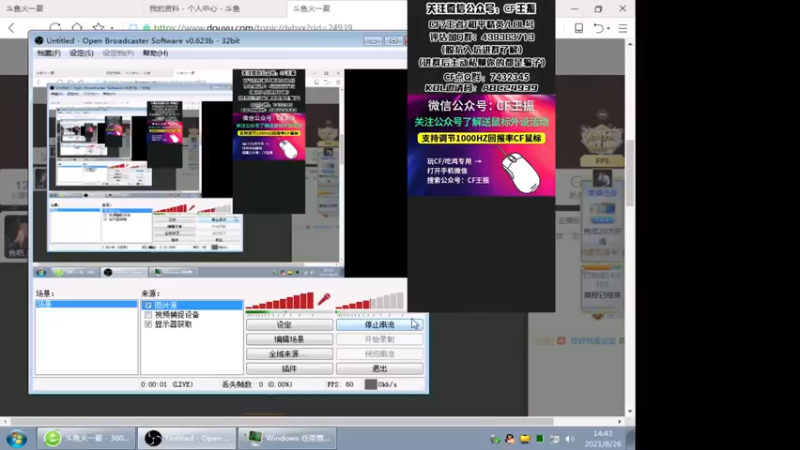Select the 场景 item in the scenes list
This screenshot has width=800, height=450.
click(86, 304)
